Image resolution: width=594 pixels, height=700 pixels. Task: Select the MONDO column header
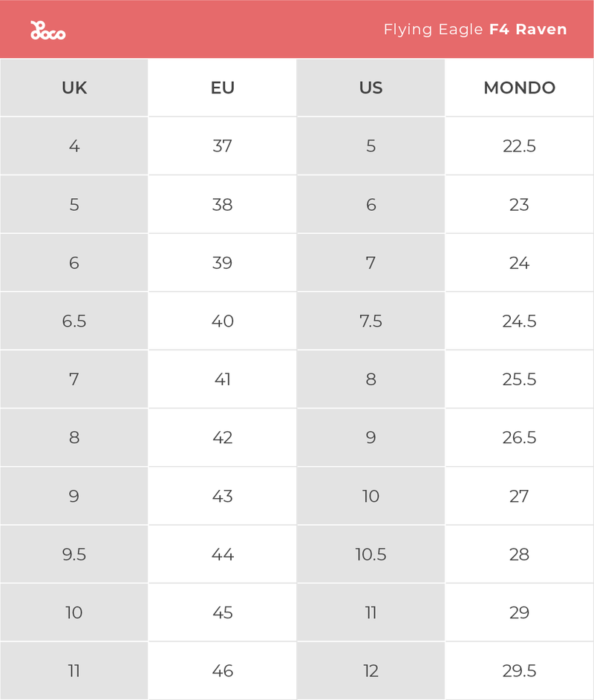520,88
